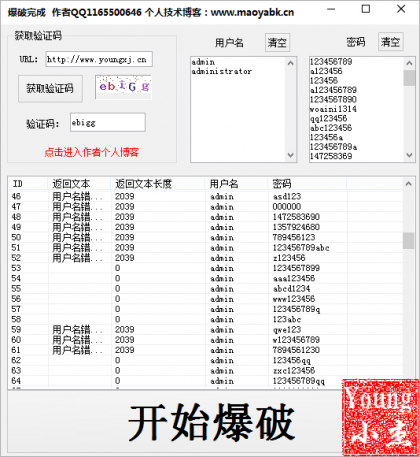Select password 123456789 in the password list
420x457 pixels.
331,62
